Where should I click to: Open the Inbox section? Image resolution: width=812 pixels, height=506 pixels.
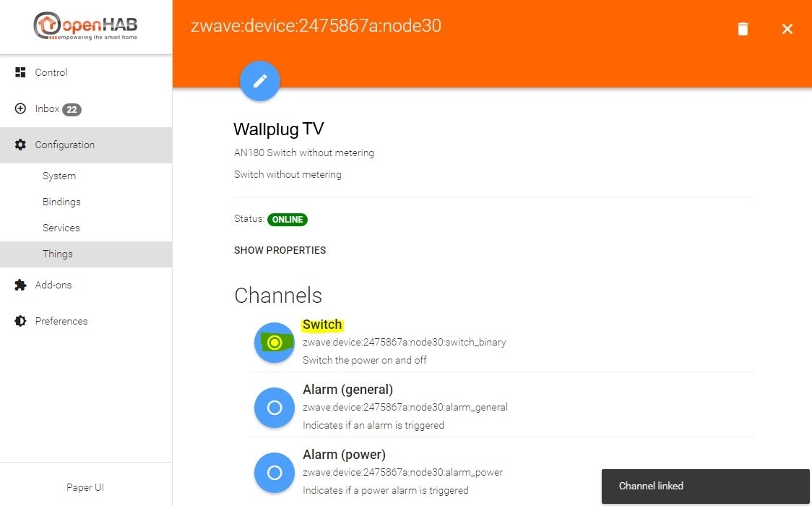[86, 108]
